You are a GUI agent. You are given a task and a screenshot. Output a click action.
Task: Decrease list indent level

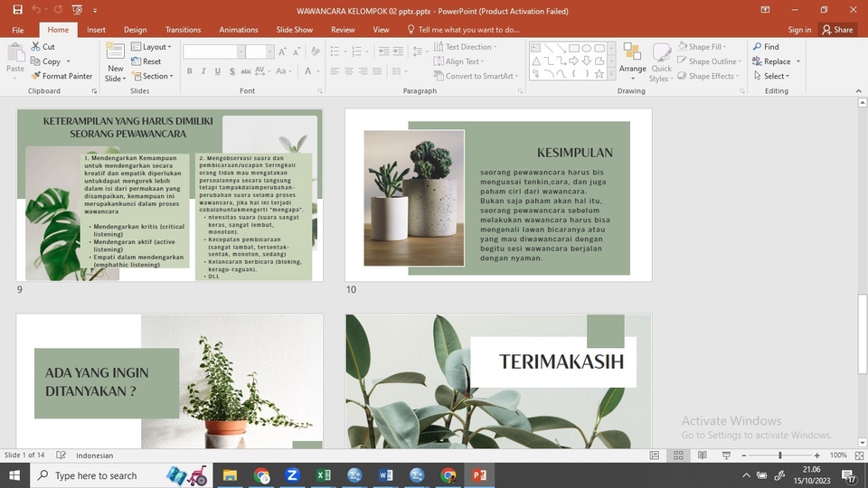tap(383, 52)
